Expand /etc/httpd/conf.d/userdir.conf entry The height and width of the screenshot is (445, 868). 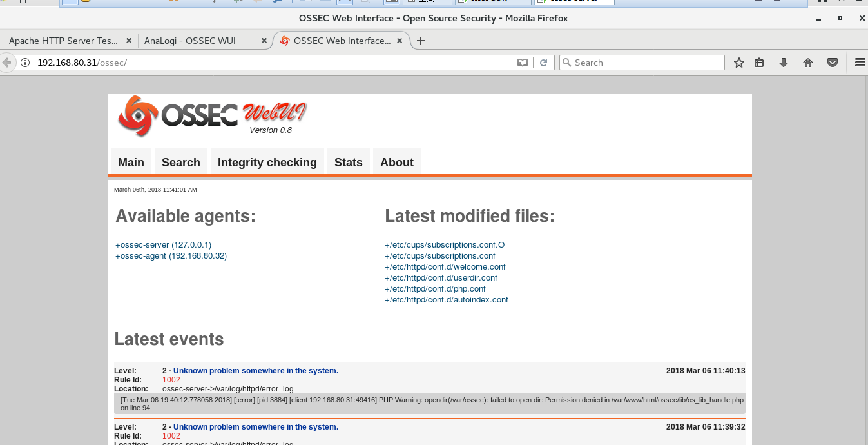(x=441, y=278)
